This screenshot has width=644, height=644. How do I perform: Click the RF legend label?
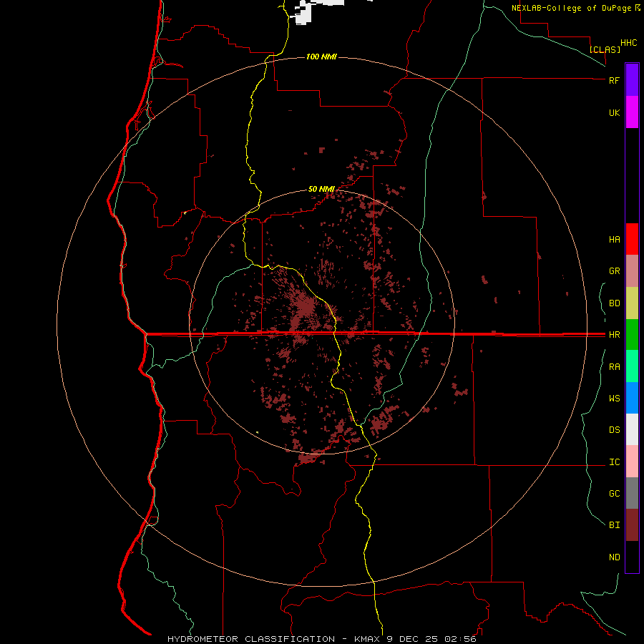click(x=614, y=80)
